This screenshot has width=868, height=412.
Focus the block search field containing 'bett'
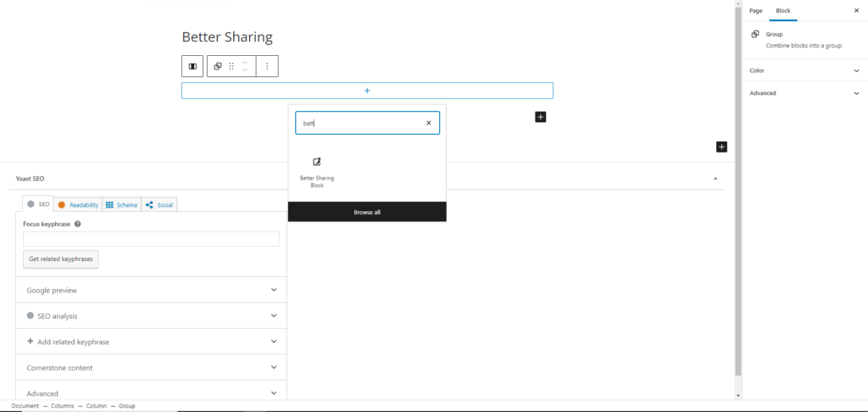368,123
